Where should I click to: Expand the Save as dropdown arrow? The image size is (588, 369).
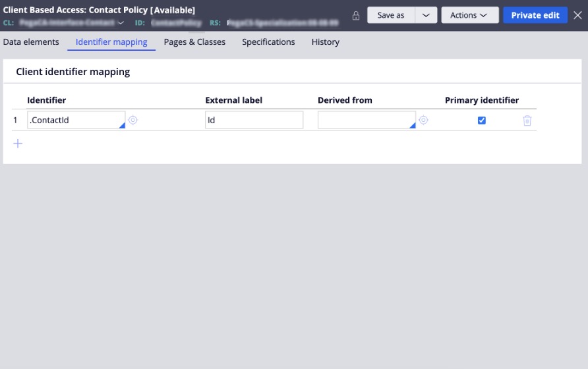click(x=426, y=15)
